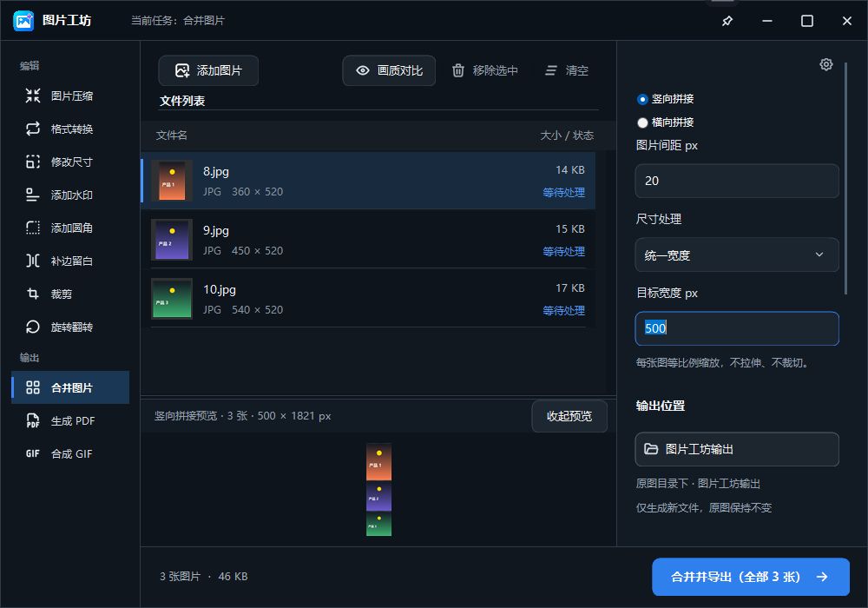Click the 大小 / 状态 column header
Image resolution: width=868 pixels, height=608 pixels.
point(567,135)
